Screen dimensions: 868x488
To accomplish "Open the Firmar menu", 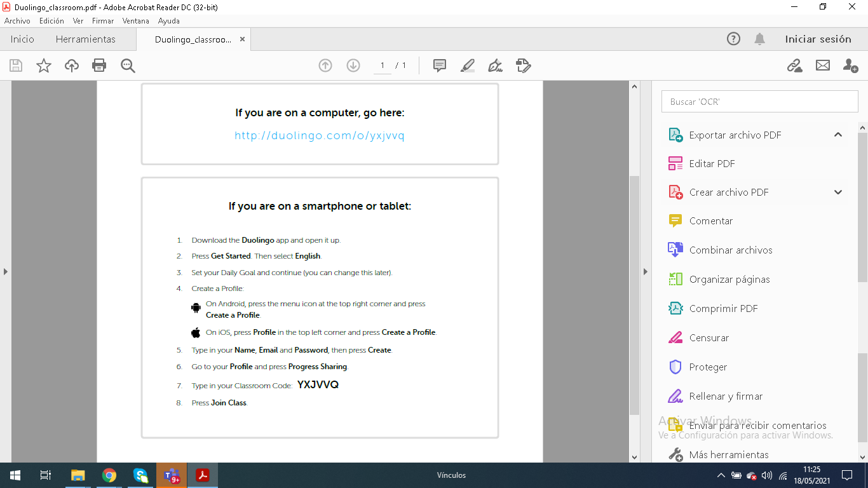I will tap(103, 21).
